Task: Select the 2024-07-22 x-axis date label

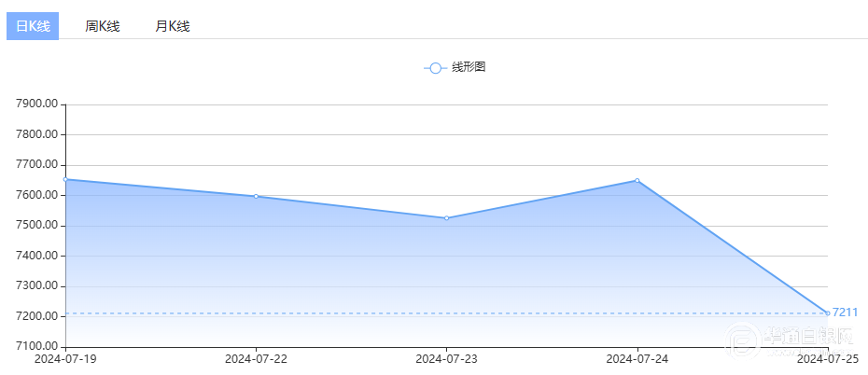Action: [257, 358]
